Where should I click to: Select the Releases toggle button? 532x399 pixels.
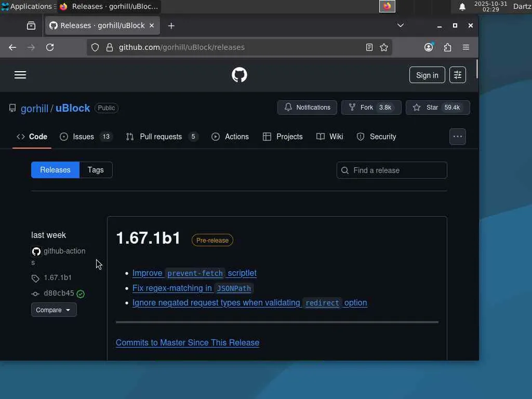point(55,170)
